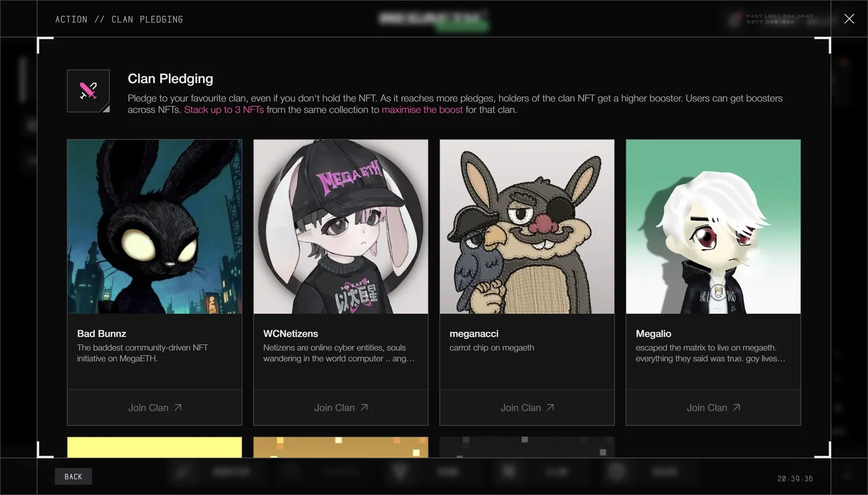Join the meganacci clan
868x495 pixels.
click(x=527, y=408)
